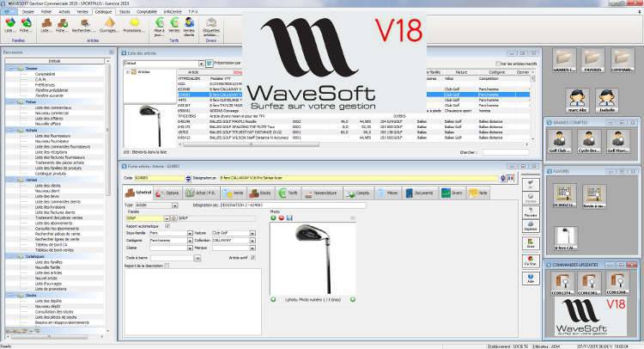Select Catalogue produits in navigation tree
644x349 pixels.
point(51,174)
